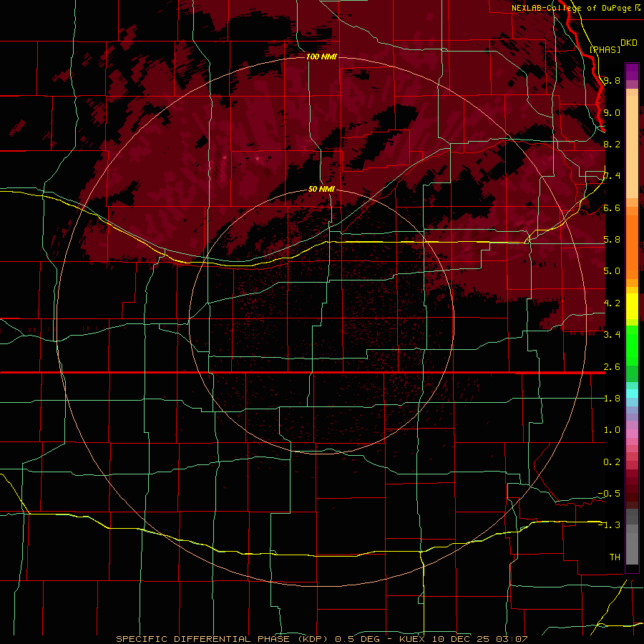
Task: Click the 4.2 value on the color scale
Action: coord(612,303)
